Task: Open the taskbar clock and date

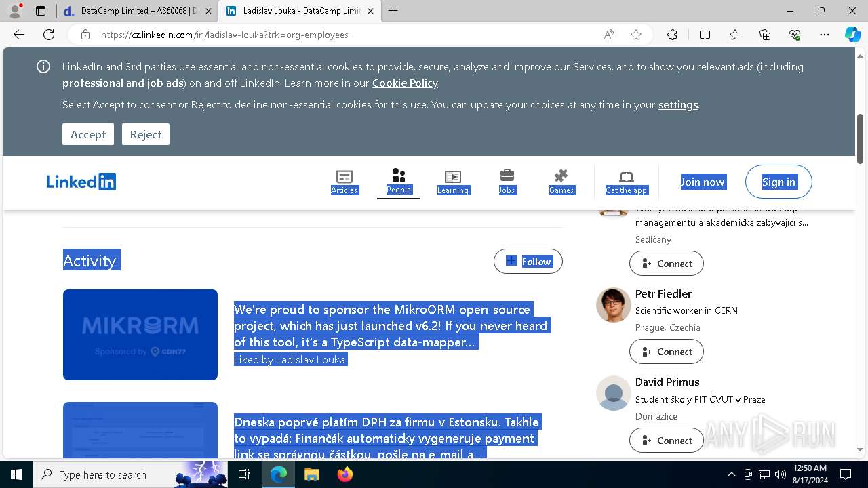Action: 809,474
